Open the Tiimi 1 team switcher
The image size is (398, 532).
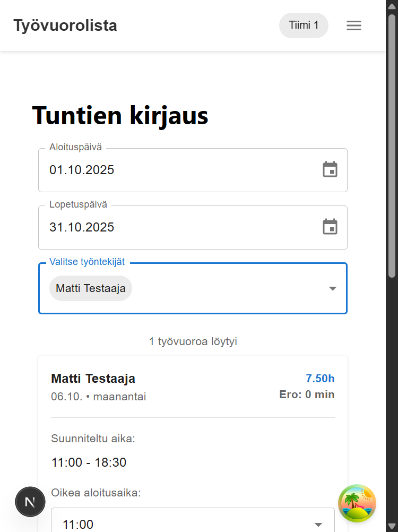(304, 25)
